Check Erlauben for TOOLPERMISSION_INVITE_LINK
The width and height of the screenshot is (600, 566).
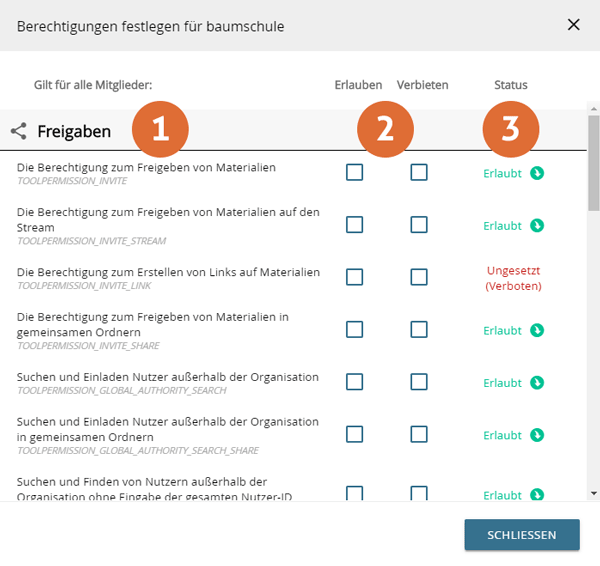pyautogui.click(x=354, y=277)
